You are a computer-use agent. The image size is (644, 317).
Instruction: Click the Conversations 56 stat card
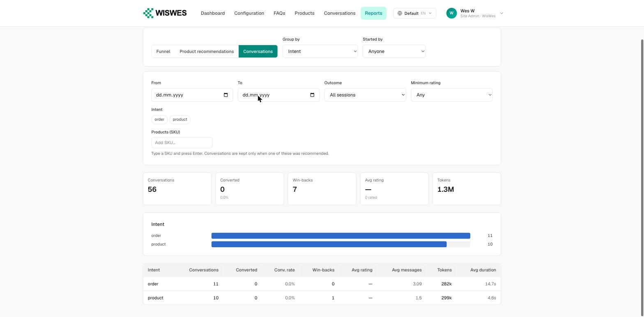click(x=177, y=189)
